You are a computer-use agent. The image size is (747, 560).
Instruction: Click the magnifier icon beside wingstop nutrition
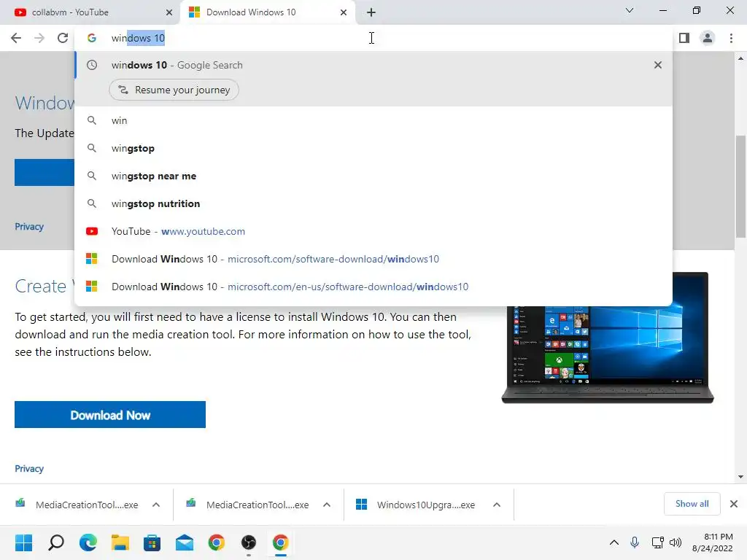92,203
